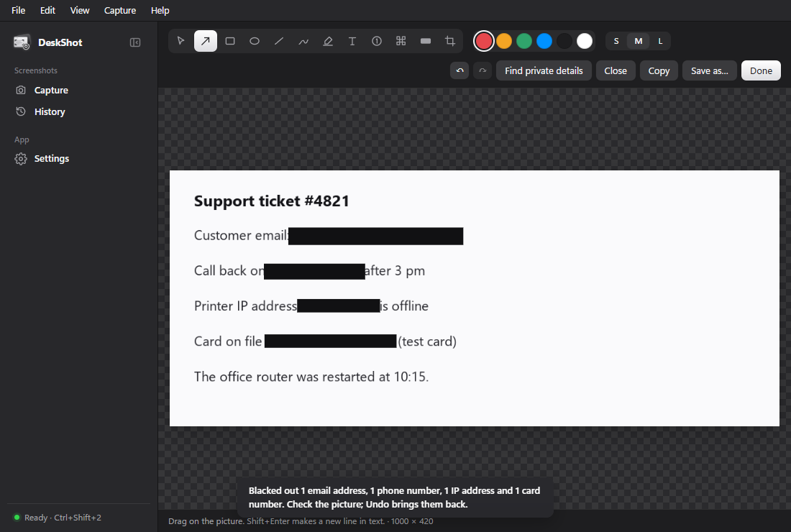Viewport: 791px width, 532px height.
Task: Select the Crop tool
Action: click(x=450, y=41)
